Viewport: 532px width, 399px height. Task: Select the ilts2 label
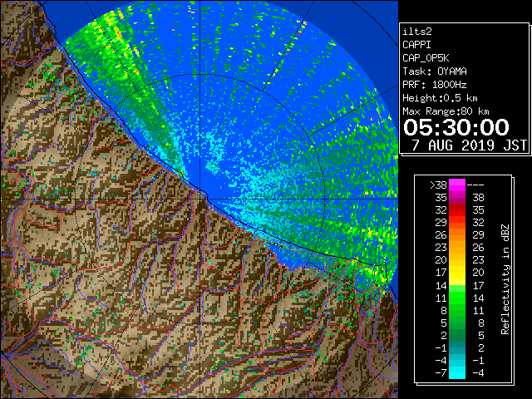(x=417, y=32)
